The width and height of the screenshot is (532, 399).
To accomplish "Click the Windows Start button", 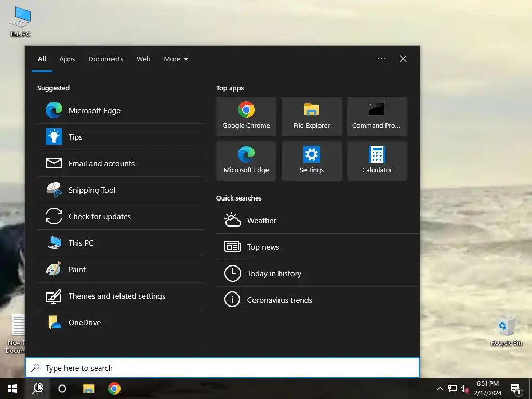I will [12, 389].
